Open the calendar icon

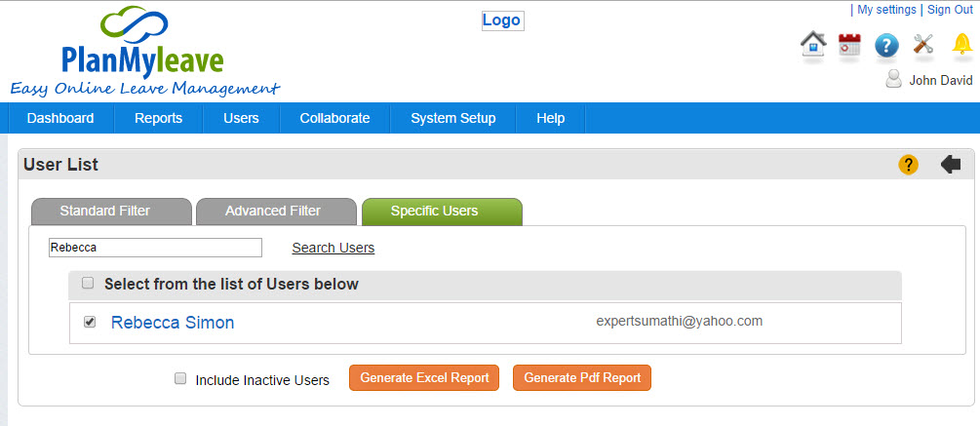click(849, 45)
